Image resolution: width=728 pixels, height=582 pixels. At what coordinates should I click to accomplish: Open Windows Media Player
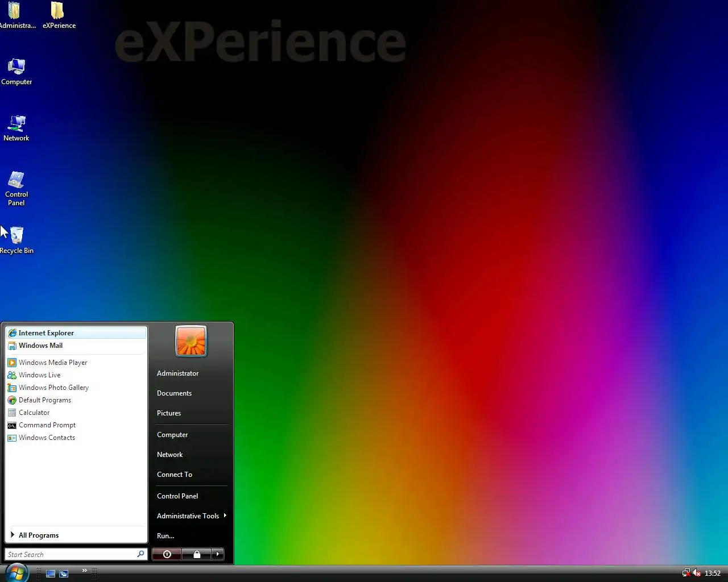tap(76, 363)
